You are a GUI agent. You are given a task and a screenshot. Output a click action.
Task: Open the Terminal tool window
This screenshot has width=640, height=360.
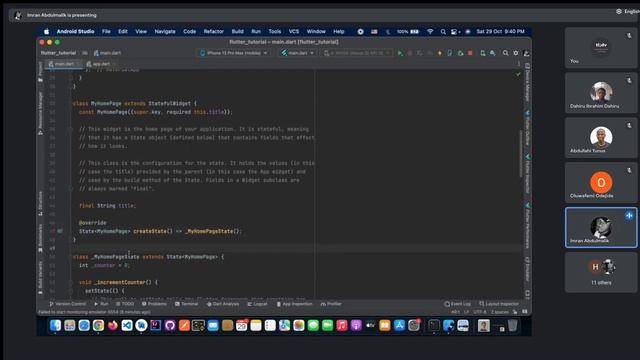(187, 304)
